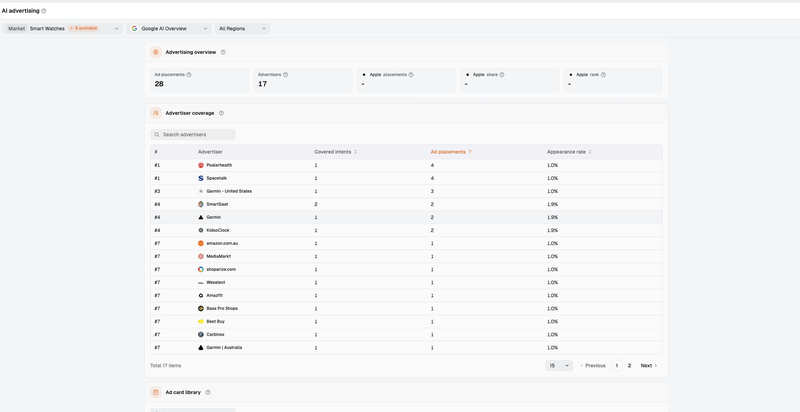Click the SmartSaat logo icon
Screen dimensions: 800x412
(x=201, y=204)
